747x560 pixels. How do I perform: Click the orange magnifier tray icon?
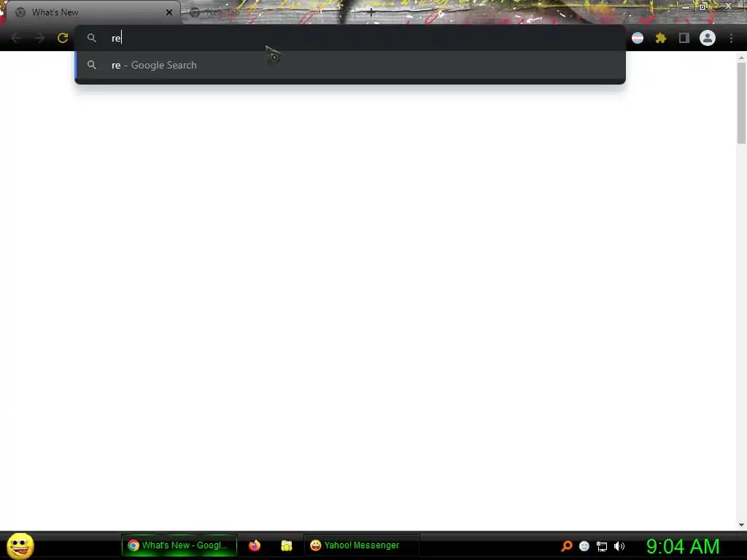566,545
